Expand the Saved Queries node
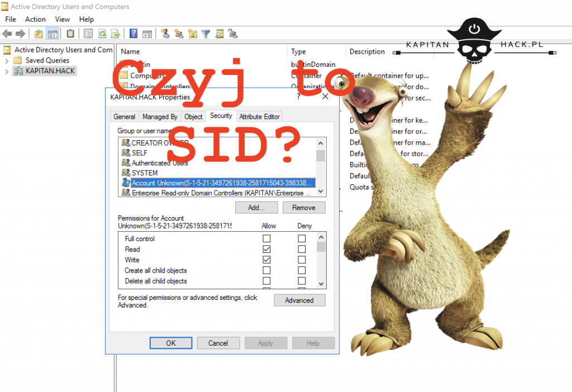This screenshot has width=572, height=392. pyautogui.click(x=7, y=61)
